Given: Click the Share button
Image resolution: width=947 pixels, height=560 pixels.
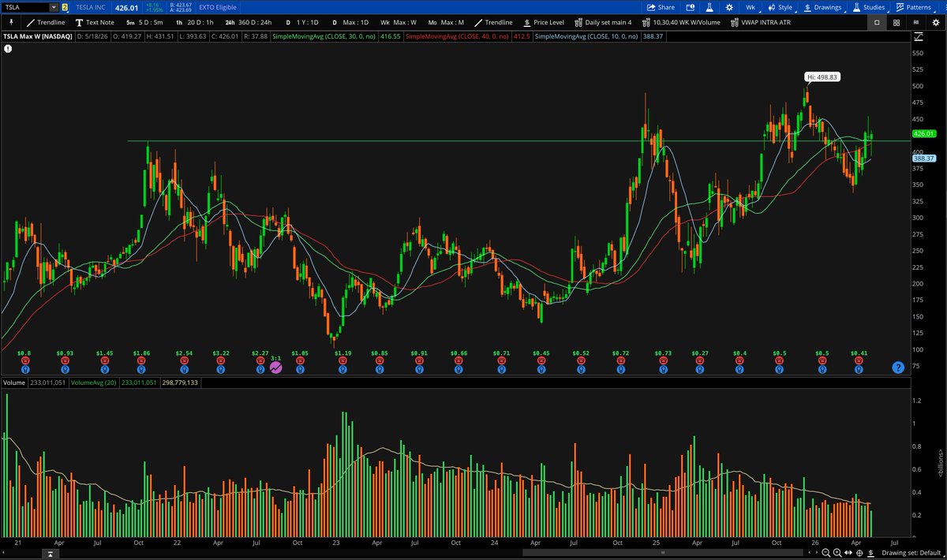Looking at the screenshot, I should click(661, 7).
